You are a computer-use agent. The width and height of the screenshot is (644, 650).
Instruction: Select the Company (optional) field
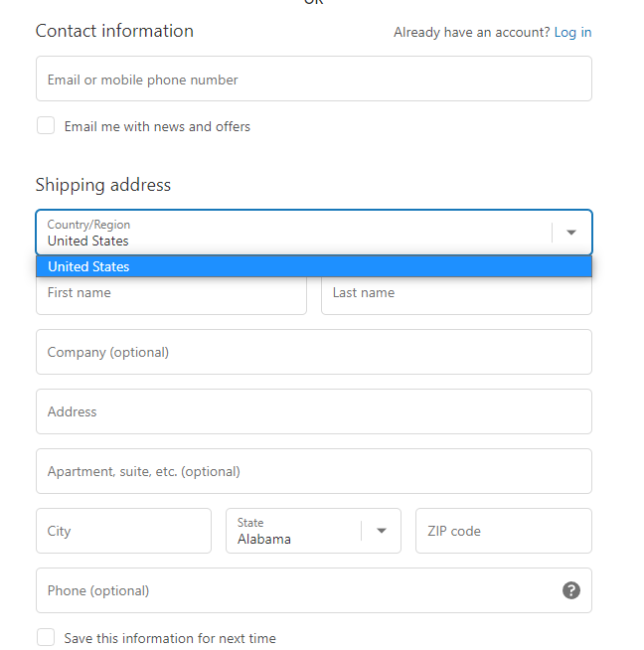coord(313,352)
